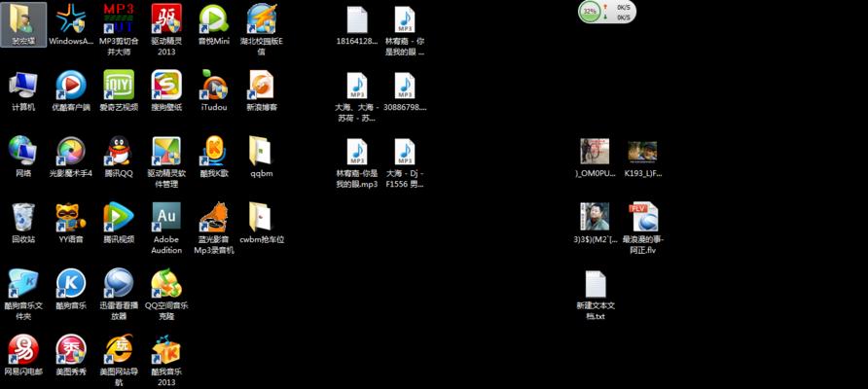The height and width of the screenshot is (389, 868).
Task: Click the 0K/S download speed in the bottom row
Action: (624, 18)
